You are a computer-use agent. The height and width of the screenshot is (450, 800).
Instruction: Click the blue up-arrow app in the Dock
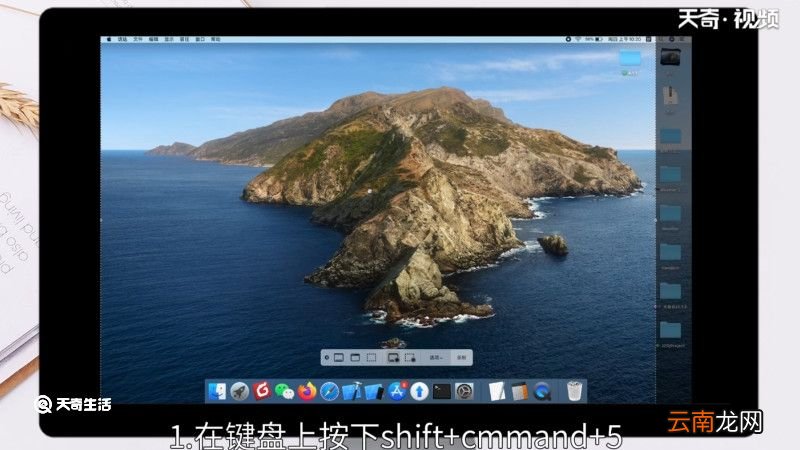coord(419,391)
